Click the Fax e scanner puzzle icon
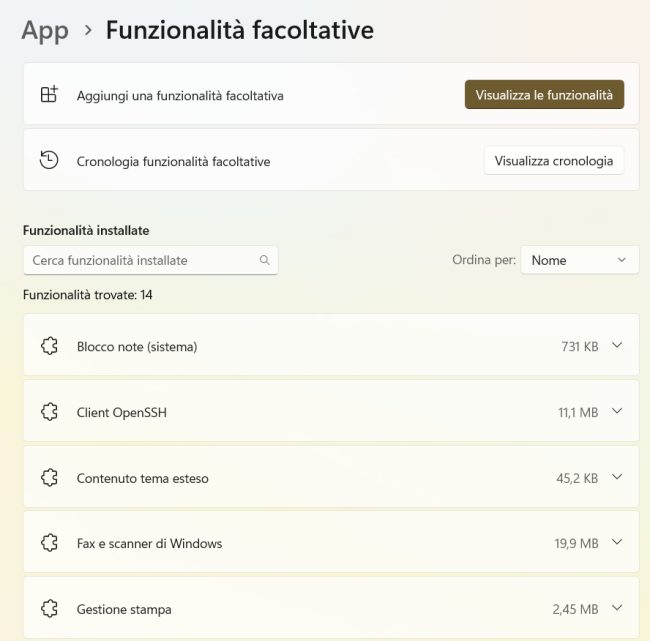This screenshot has width=650, height=641. coord(49,543)
